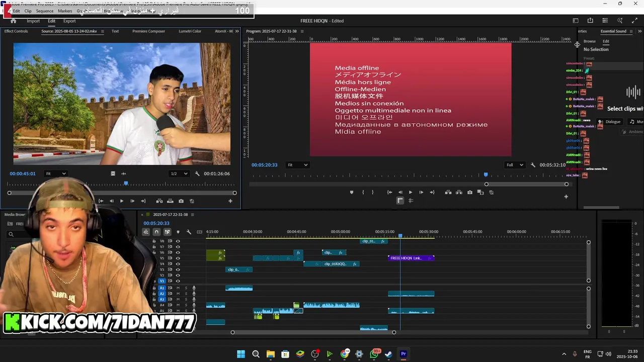Toggle rulers button below Program transport
The height and width of the screenshot is (362, 644).
[x=400, y=201]
